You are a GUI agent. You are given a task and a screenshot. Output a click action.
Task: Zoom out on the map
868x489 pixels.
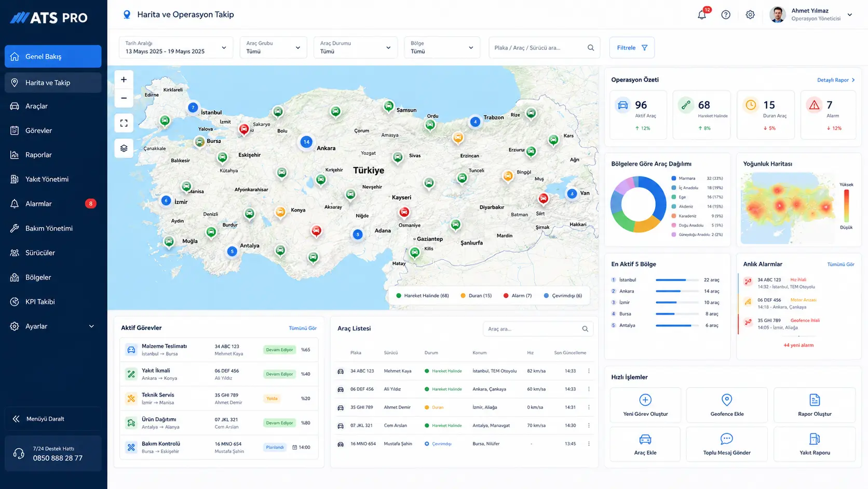tap(124, 98)
